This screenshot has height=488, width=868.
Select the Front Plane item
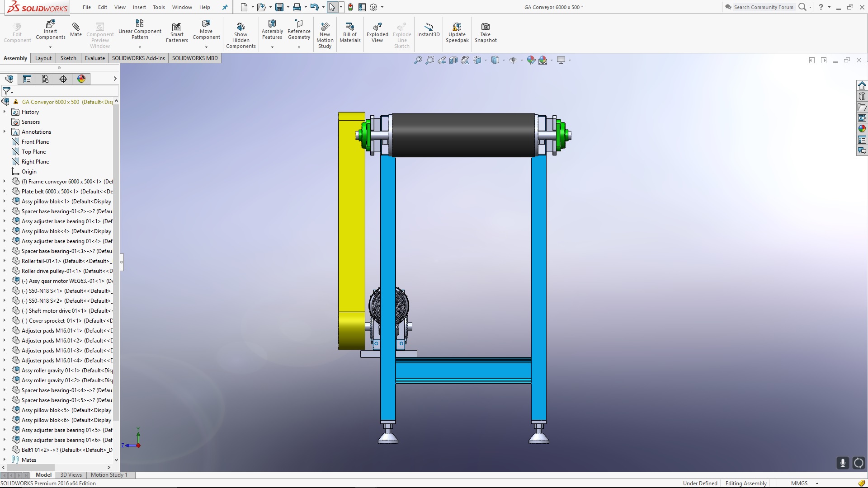35,141
